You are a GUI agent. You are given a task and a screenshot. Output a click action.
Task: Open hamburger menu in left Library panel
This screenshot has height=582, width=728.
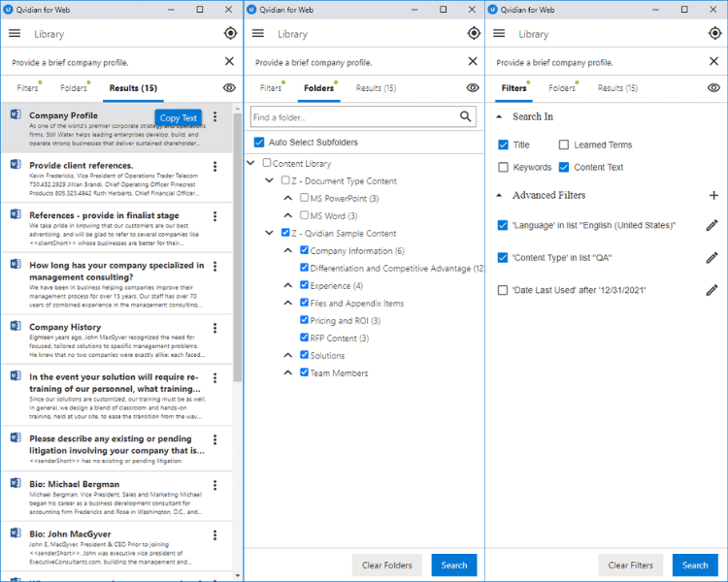15,33
